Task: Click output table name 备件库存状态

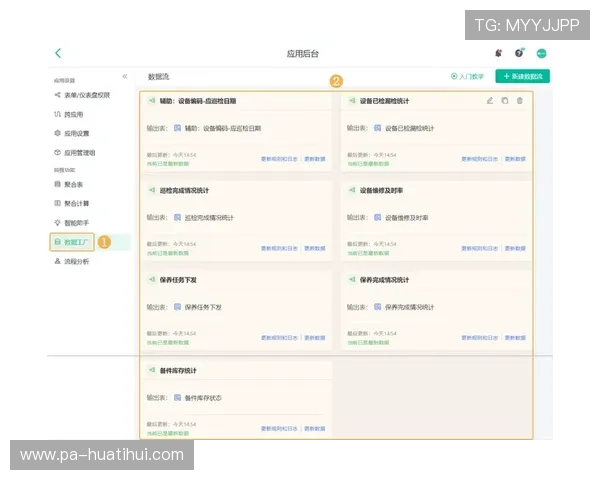Action: click(x=203, y=398)
